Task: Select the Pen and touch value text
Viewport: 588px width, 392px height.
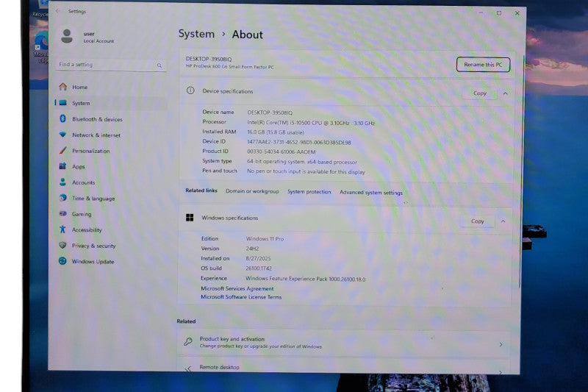Action: coord(306,171)
